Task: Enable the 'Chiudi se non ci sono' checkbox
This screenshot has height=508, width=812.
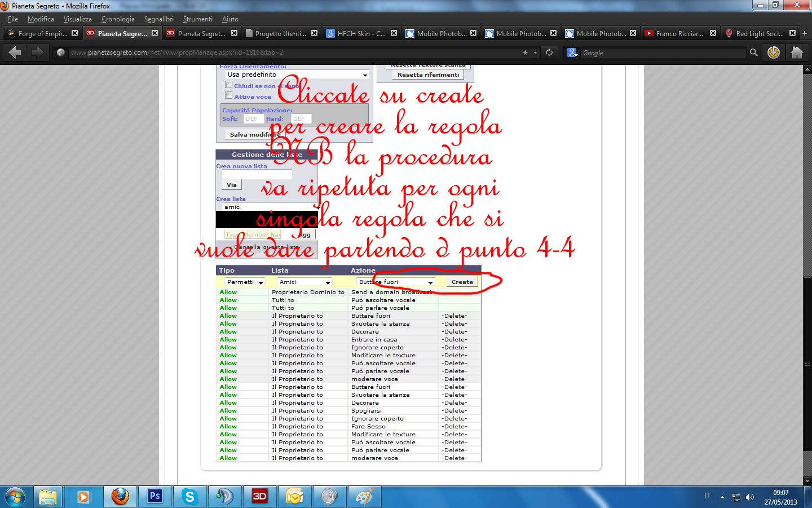Action: 228,85
